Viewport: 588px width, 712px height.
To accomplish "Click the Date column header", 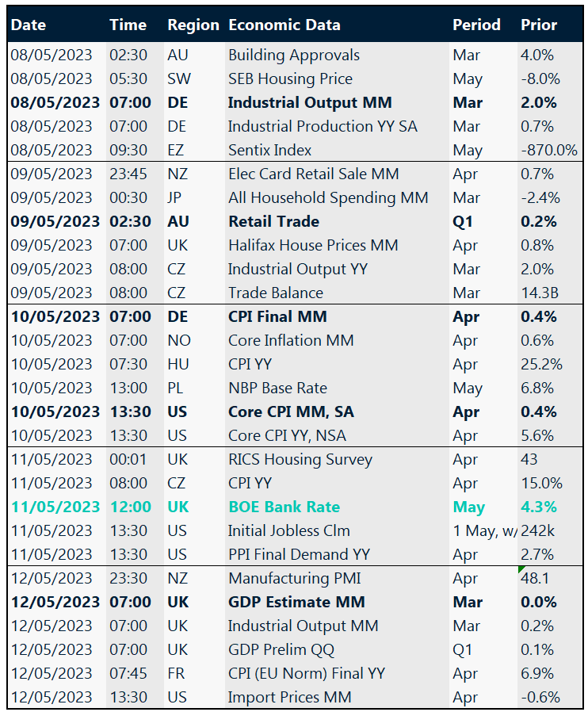I will 29,25.
